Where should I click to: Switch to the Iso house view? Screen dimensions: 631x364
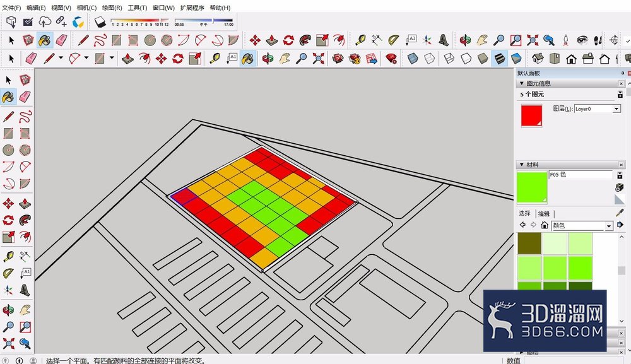click(538, 59)
